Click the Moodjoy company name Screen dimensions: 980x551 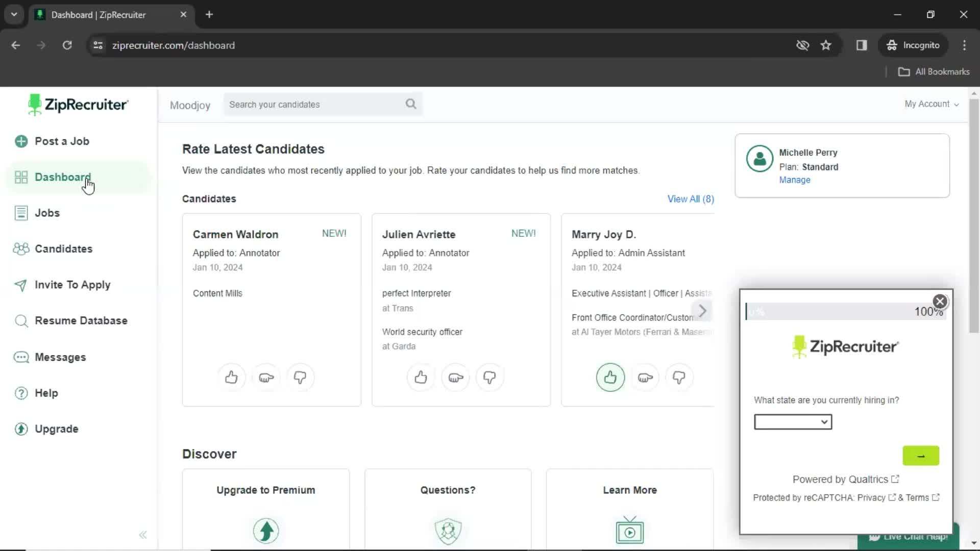tap(190, 105)
